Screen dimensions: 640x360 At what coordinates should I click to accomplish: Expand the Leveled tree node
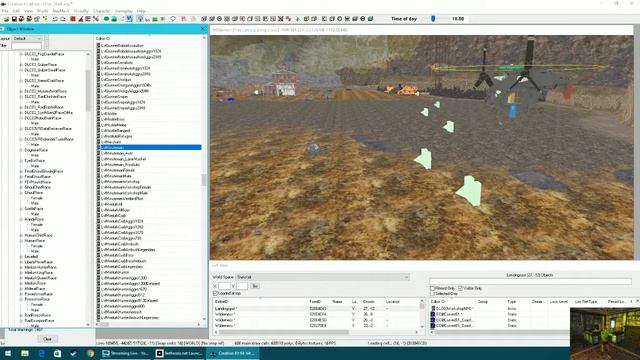(21, 257)
